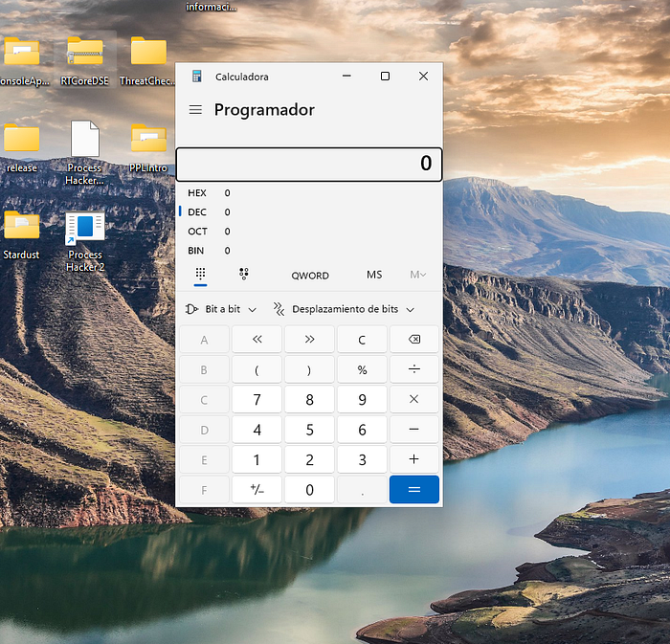Clear the entry with the C key beside >>

pos(362,339)
